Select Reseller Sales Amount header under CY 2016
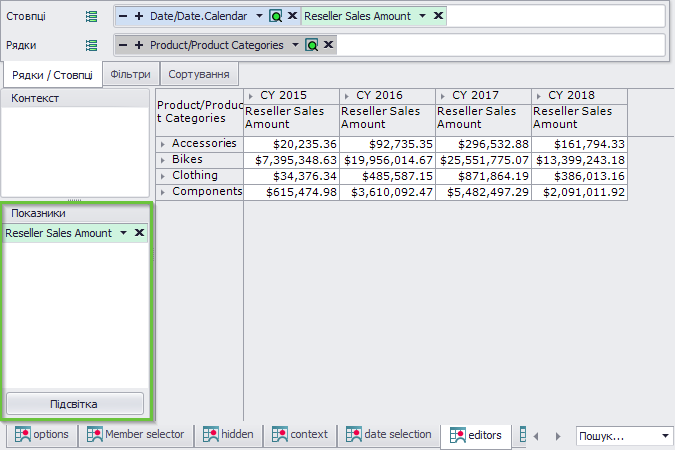The image size is (675, 450). [x=387, y=120]
